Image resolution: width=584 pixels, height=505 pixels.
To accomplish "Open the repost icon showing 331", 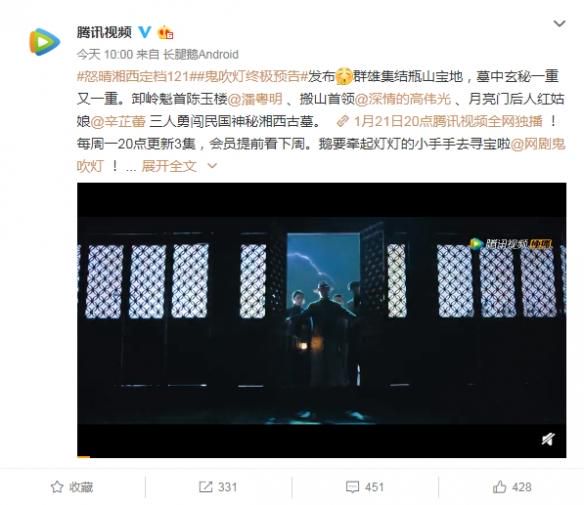I will click(x=205, y=487).
